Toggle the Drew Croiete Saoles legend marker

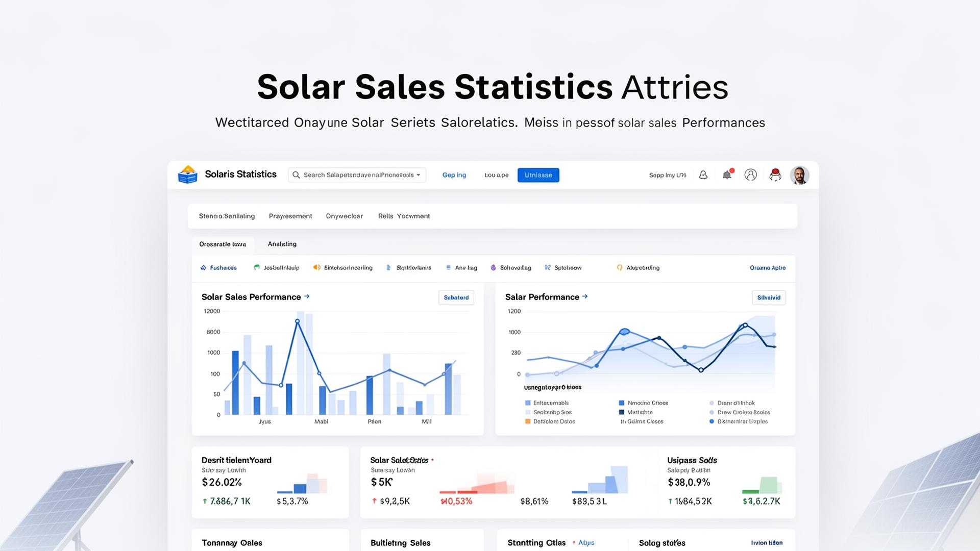pos(712,412)
